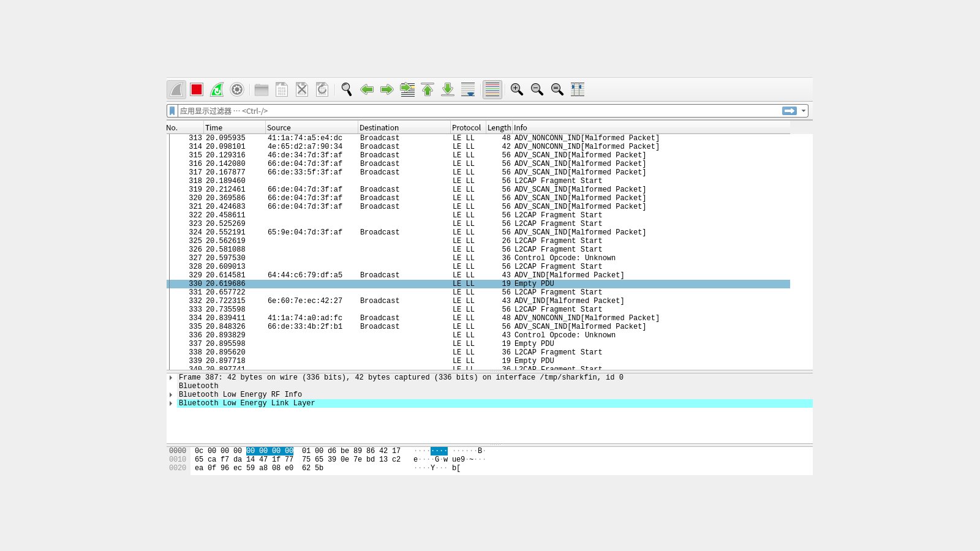Select packet 315 from 46:de:34:7d:3f:af
Screen dimensions: 980x551
point(478,156)
